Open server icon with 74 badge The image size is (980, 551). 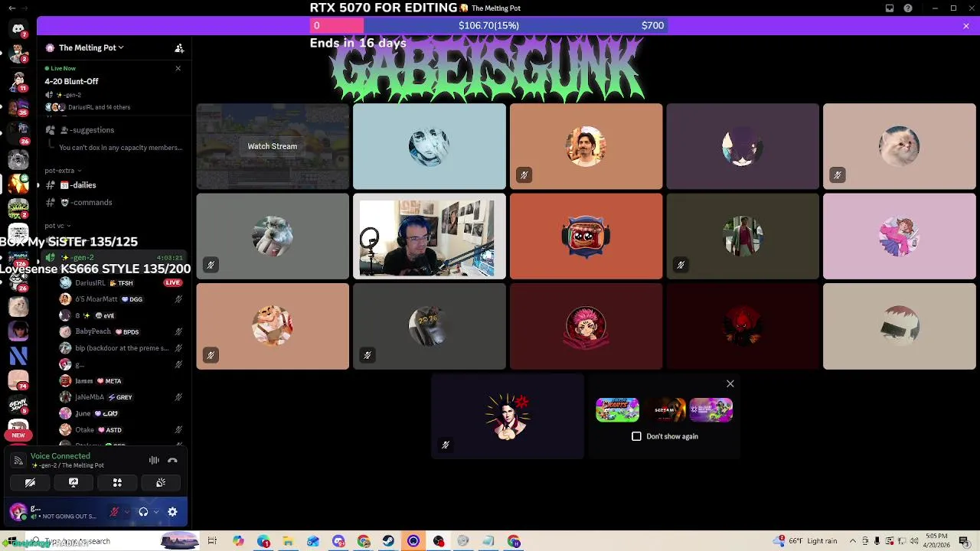[x=18, y=380]
